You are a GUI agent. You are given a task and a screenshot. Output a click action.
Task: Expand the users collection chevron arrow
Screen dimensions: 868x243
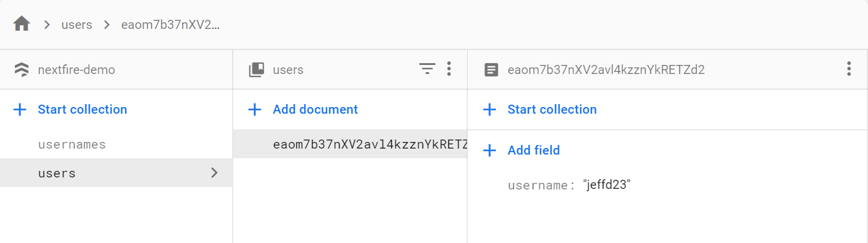215,173
